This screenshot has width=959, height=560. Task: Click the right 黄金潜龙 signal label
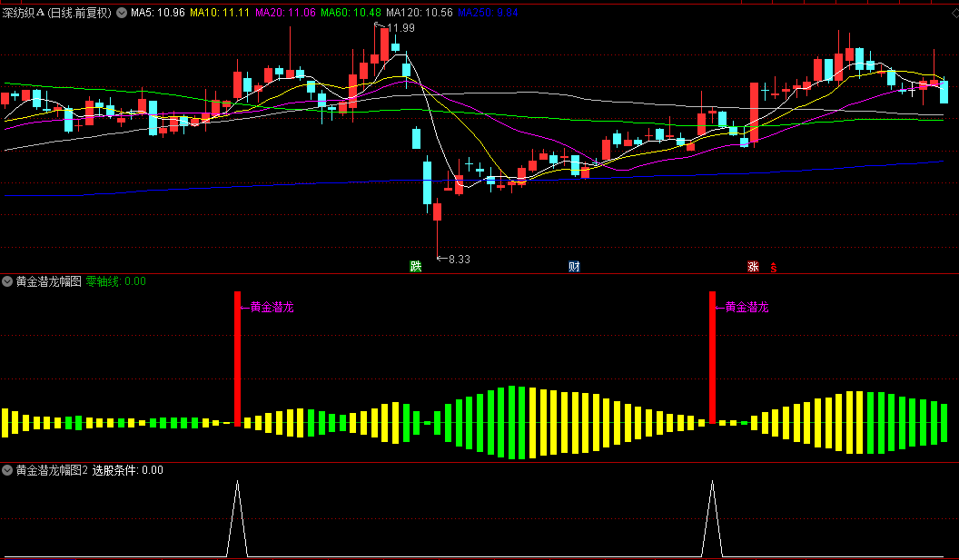pos(746,308)
